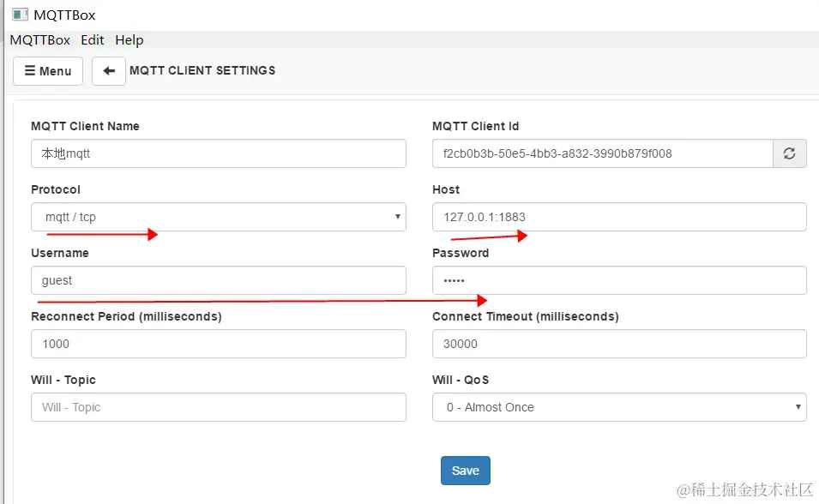Viewport: 819px width, 504px height.
Task: Select the Username field containing guest
Action: pos(218,280)
